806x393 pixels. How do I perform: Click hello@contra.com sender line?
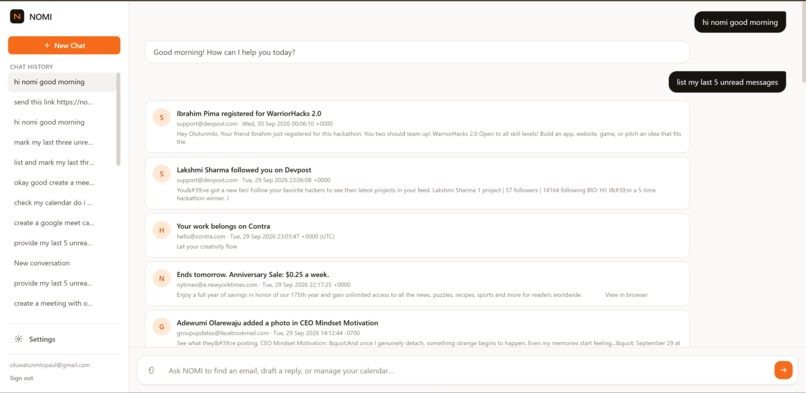tap(255, 236)
